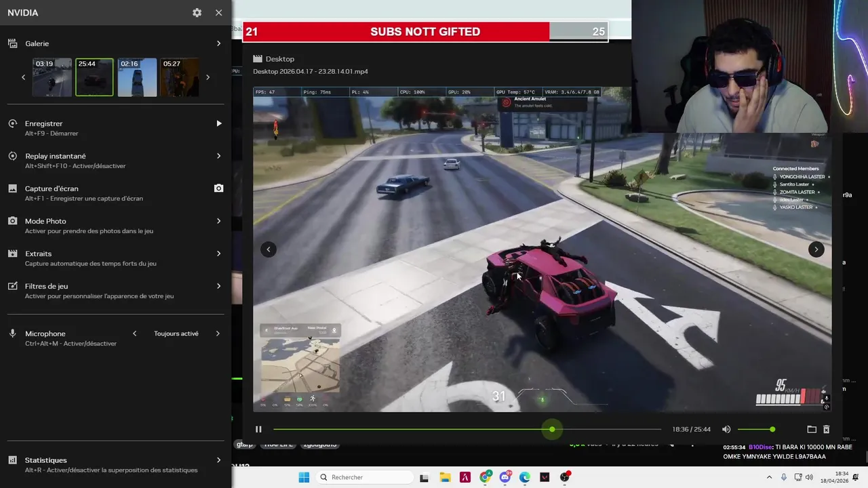Open the Valorant icon in taskbar
The width and height of the screenshot is (868, 488).
pyautogui.click(x=545, y=477)
